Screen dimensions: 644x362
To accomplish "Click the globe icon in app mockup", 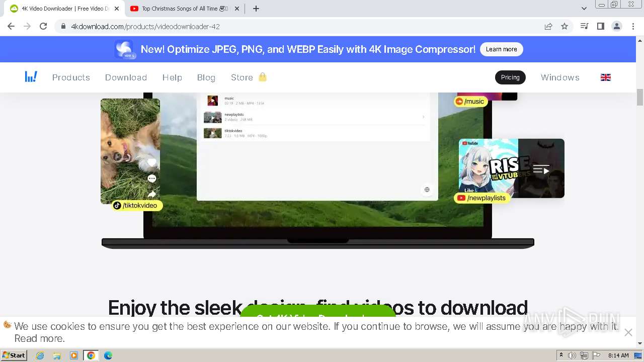I will tap(427, 190).
